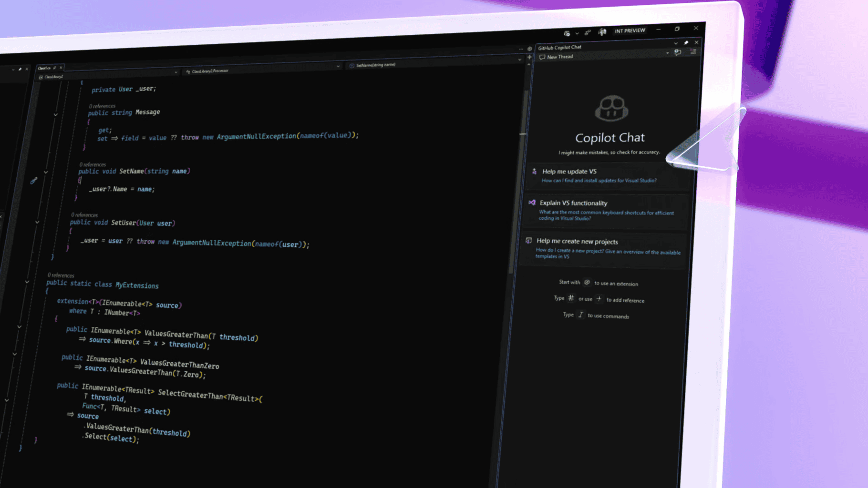This screenshot has width=868, height=488.
Task: Switch to the Class1.cs tab
Action: 44,68
